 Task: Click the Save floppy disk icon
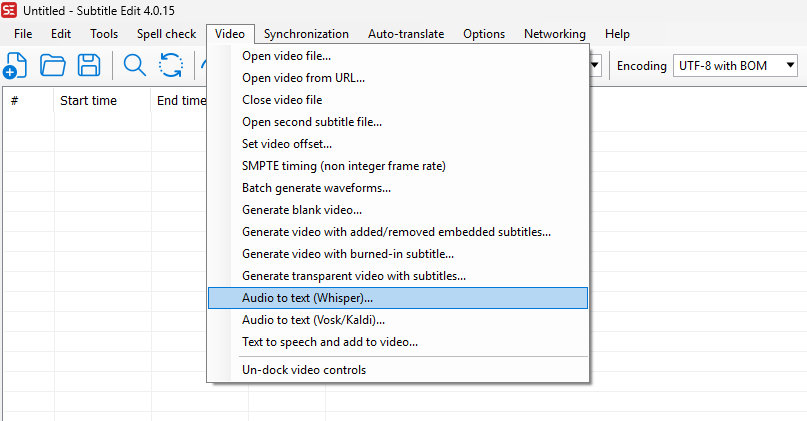point(89,66)
